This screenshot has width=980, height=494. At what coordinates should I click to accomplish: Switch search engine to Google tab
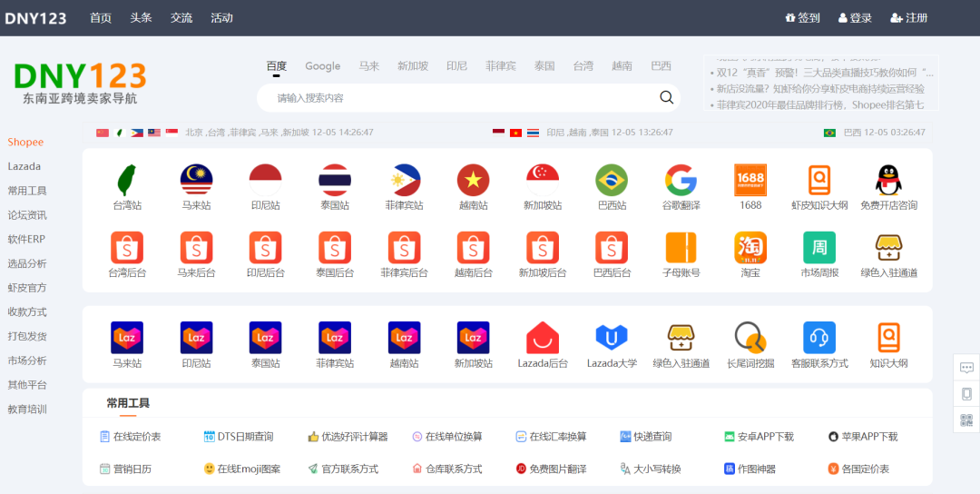point(322,66)
